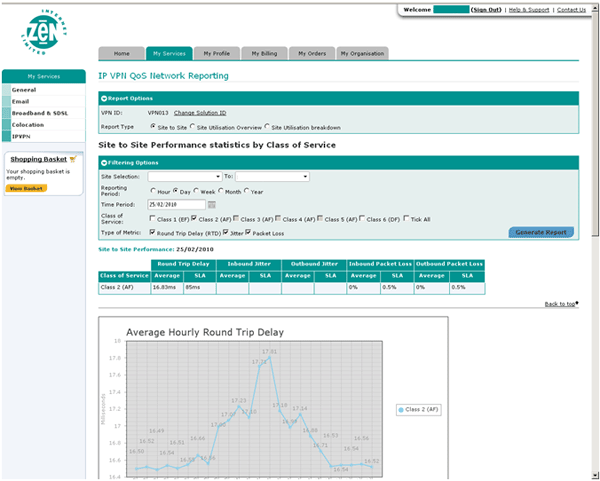Click the Class 2 (AF) chart legend
600x481 pixels.
pos(419,410)
